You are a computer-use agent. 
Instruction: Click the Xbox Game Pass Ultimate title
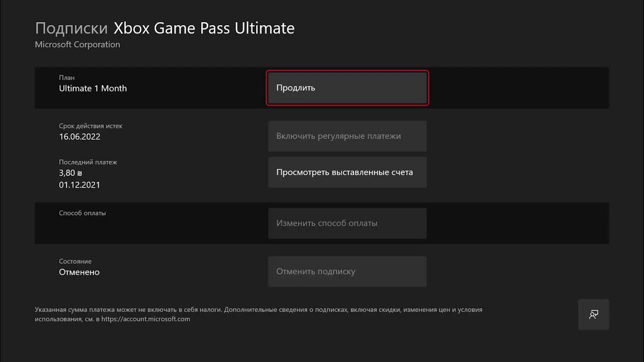click(204, 28)
